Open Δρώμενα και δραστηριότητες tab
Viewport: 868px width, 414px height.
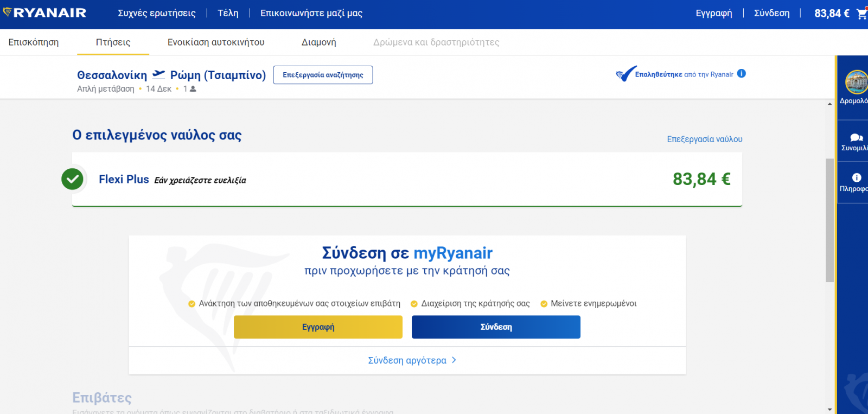pyautogui.click(x=436, y=42)
